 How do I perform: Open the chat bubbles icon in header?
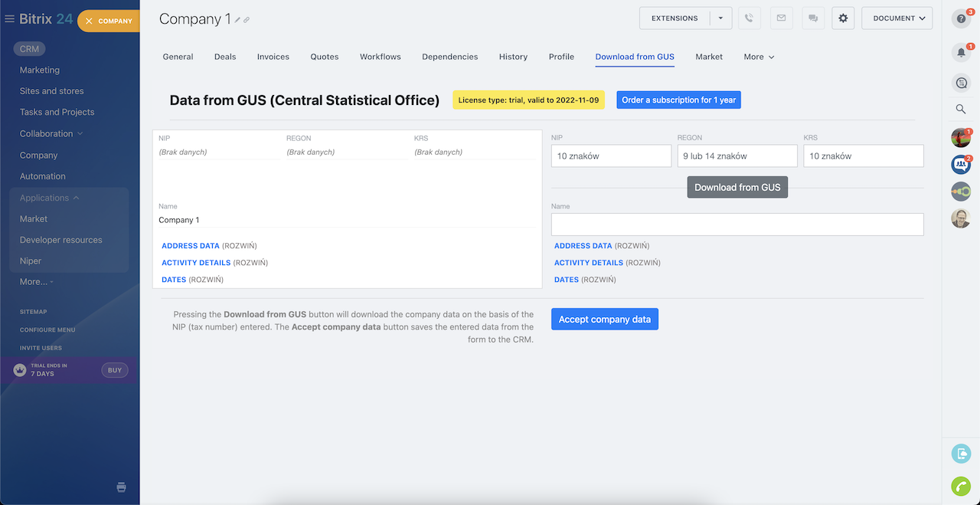(812, 18)
